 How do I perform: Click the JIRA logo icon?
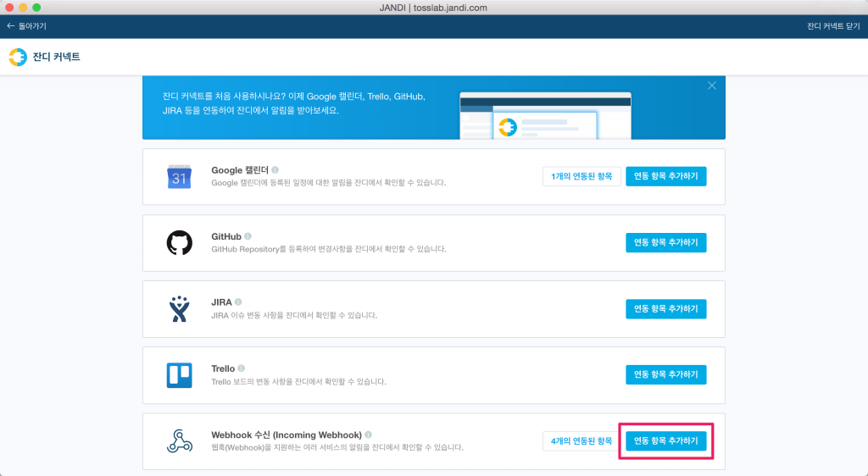179,309
